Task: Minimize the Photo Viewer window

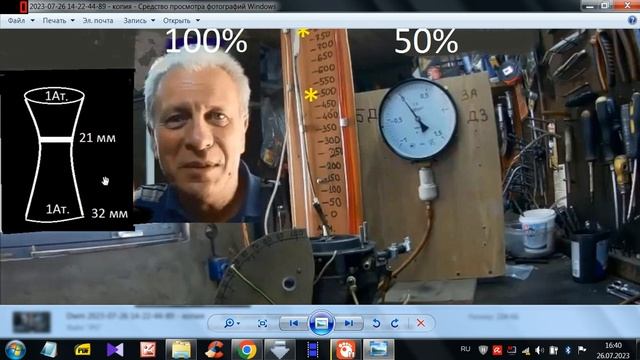Action: (590, 5)
